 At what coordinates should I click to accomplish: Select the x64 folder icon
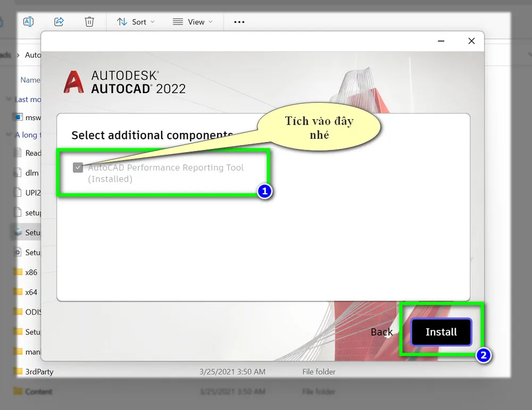point(18,292)
